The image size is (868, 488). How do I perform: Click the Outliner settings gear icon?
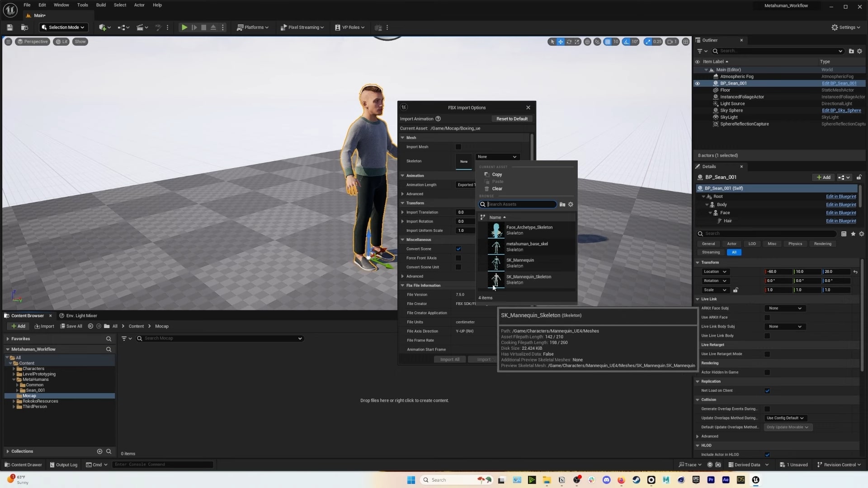(859, 51)
